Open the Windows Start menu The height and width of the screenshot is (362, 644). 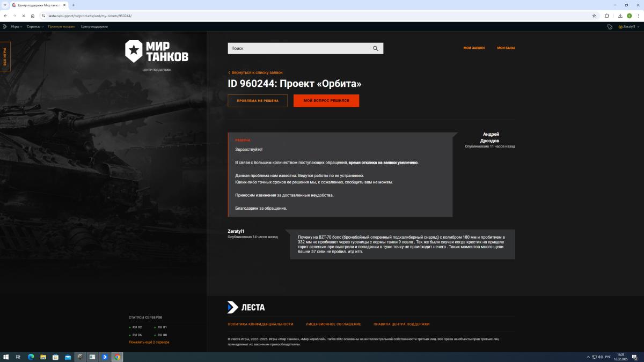tap(6, 357)
